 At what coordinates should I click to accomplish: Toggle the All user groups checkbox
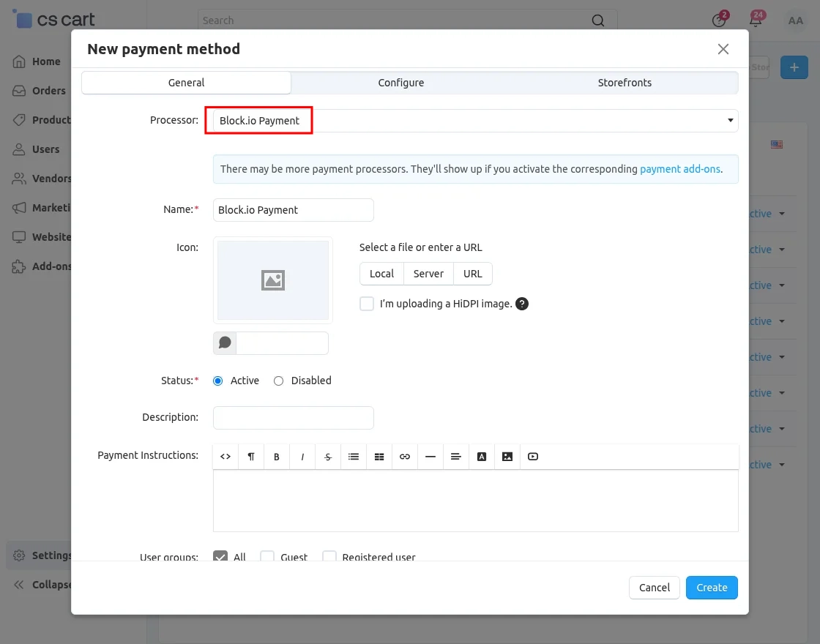pyautogui.click(x=220, y=556)
